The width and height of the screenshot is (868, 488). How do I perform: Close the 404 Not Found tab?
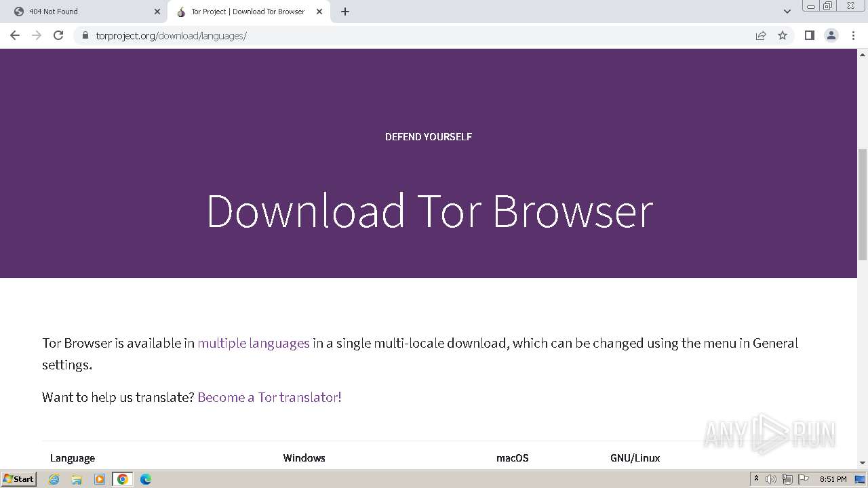click(x=157, y=12)
